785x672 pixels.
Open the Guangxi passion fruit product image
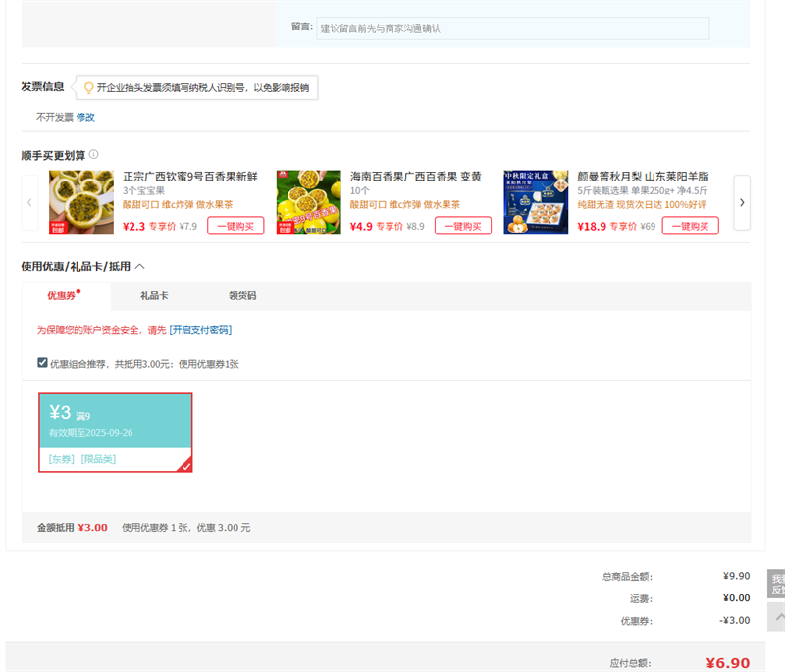[x=81, y=202]
